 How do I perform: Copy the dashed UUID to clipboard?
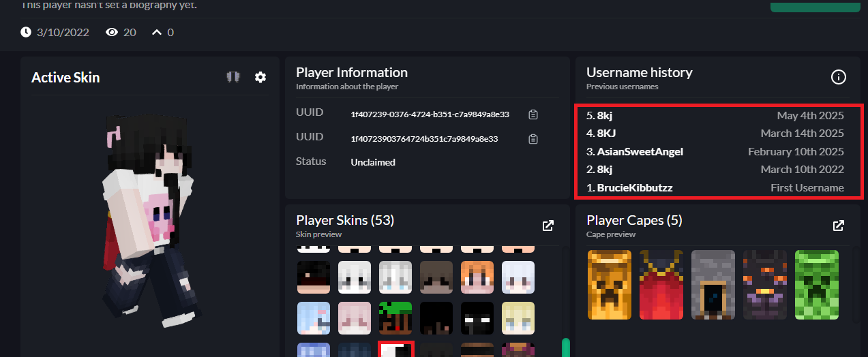tap(533, 114)
